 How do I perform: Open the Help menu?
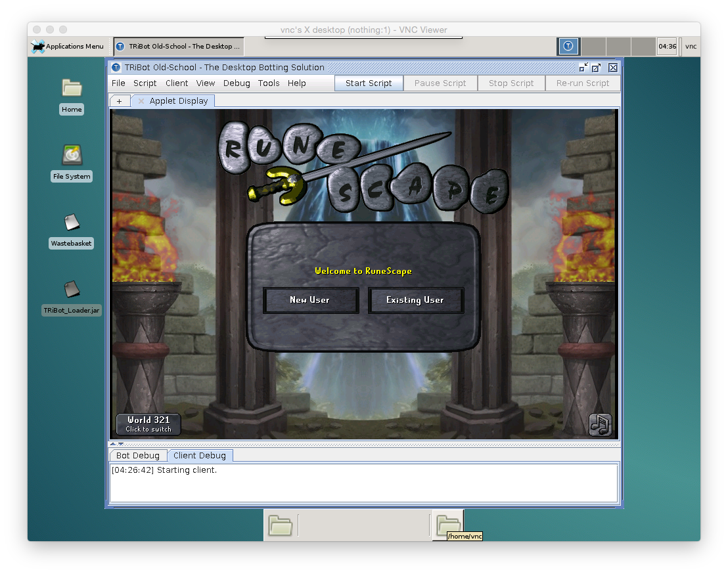tap(297, 83)
